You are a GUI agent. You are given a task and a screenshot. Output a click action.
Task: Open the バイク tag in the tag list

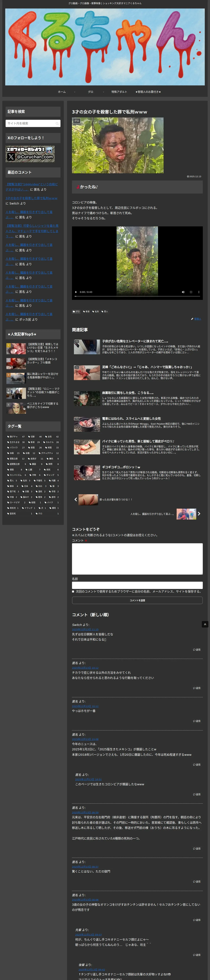pyautogui.click(x=52, y=503)
